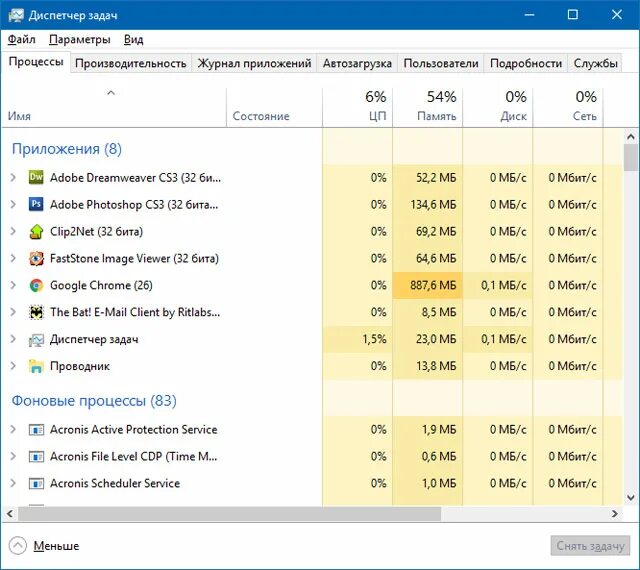Click the FastStone Image Viewer icon
The width and height of the screenshot is (640, 570).
[x=36, y=259]
